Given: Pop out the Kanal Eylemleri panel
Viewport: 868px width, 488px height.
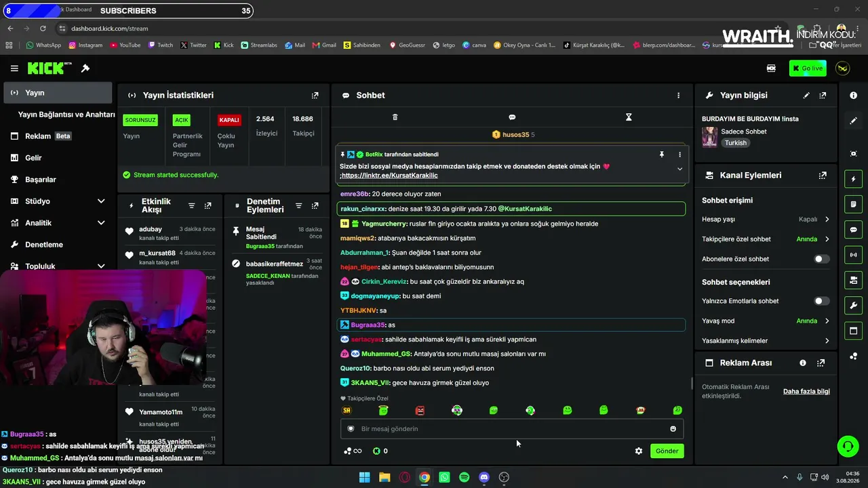Looking at the screenshot, I should click(x=823, y=176).
